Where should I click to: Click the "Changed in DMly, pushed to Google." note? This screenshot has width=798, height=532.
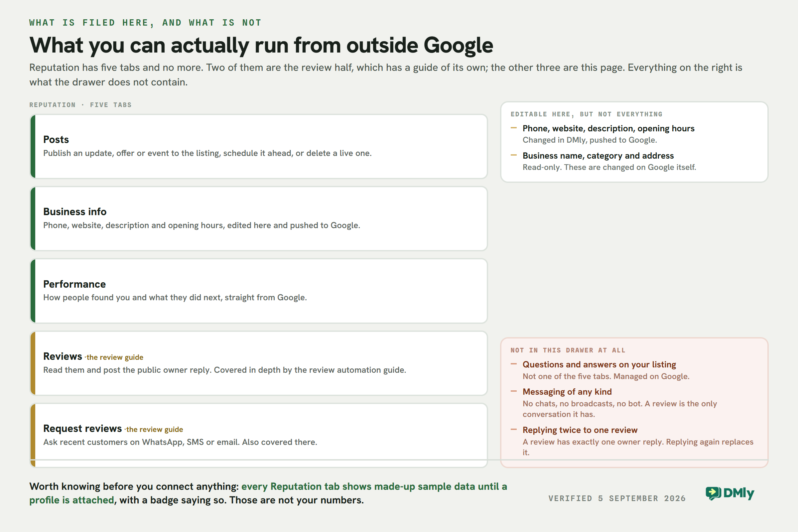pos(590,140)
